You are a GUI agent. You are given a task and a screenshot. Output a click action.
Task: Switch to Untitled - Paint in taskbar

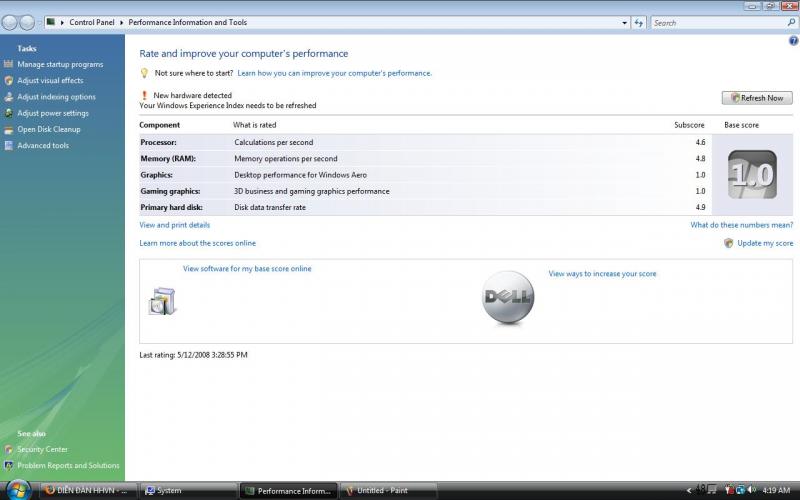click(388, 491)
